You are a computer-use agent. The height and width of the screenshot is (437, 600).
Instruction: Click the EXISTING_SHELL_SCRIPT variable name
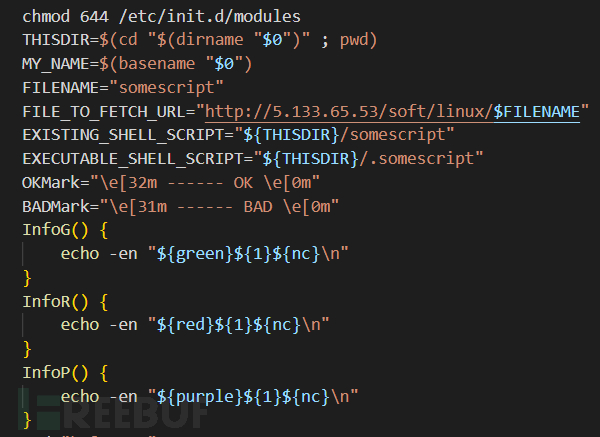[123, 135]
